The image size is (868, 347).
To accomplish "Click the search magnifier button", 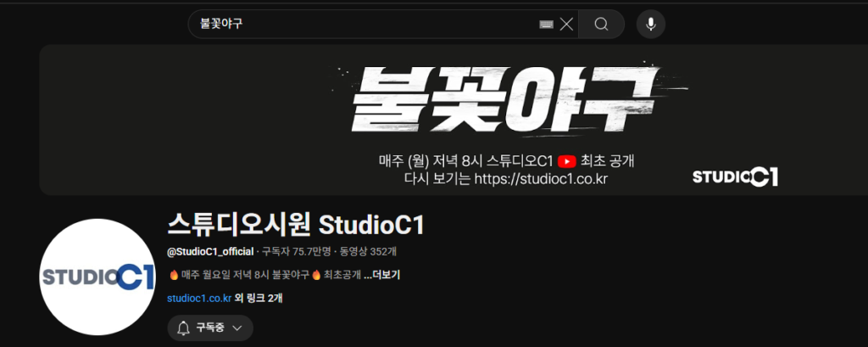I will pyautogui.click(x=601, y=24).
